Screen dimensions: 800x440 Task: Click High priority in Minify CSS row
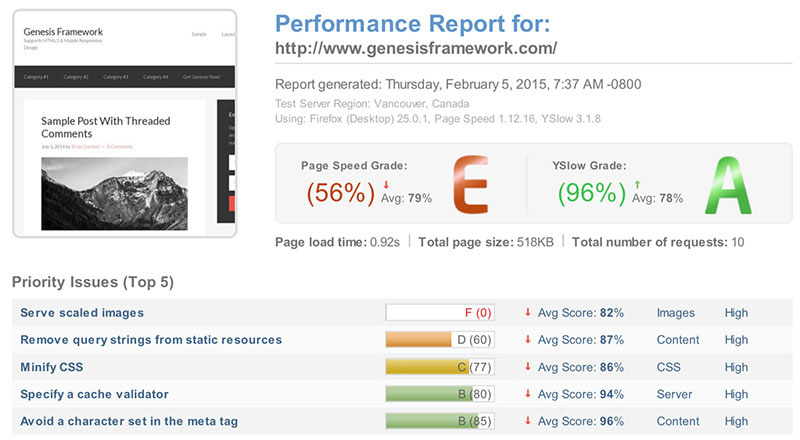tap(736, 367)
